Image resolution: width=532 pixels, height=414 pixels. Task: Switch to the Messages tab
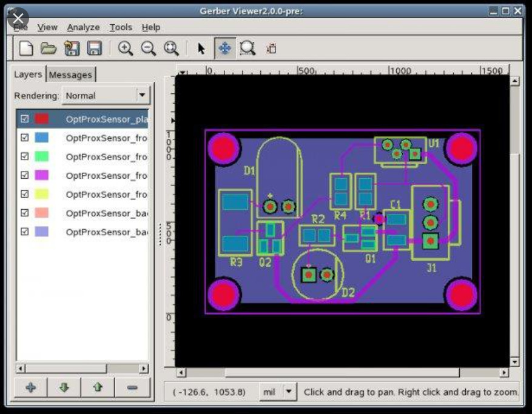(x=71, y=75)
